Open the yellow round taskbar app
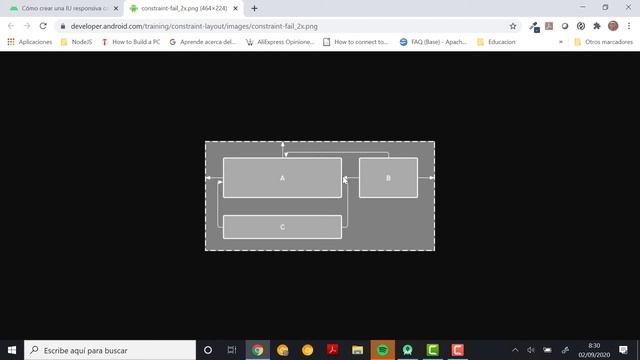The width and height of the screenshot is (640, 360). 307,350
